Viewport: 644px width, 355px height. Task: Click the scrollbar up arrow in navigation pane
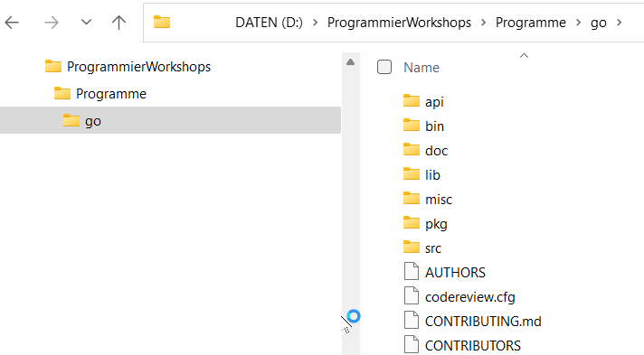(x=350, y=62)
